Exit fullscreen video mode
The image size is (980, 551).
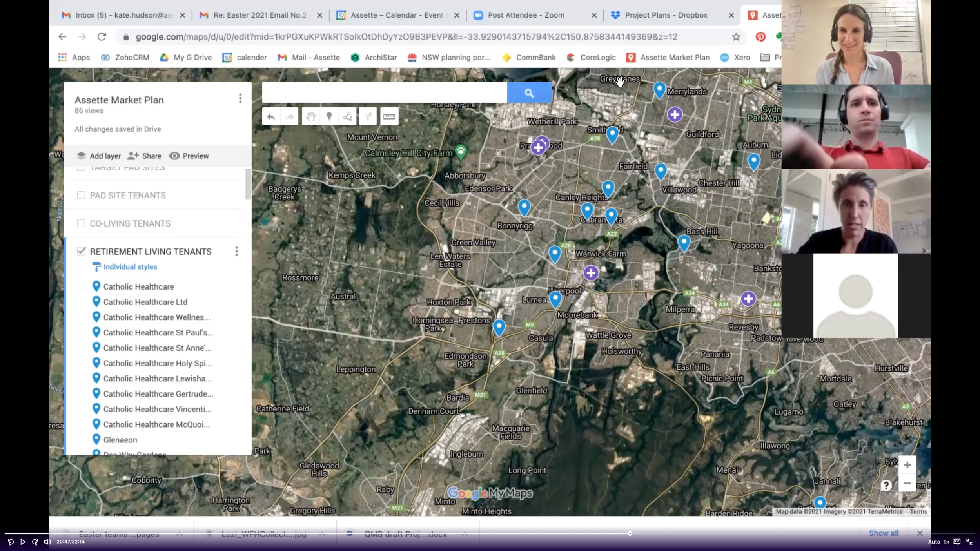969,542
